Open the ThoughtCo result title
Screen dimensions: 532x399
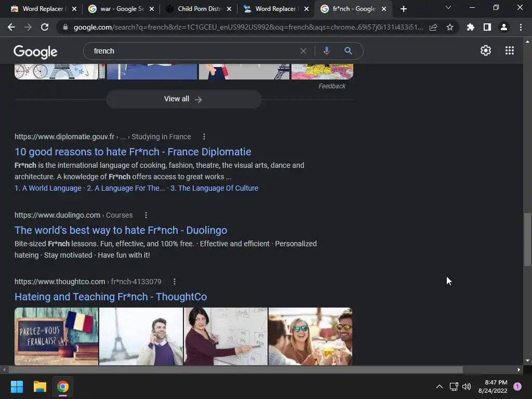[111, 297]
